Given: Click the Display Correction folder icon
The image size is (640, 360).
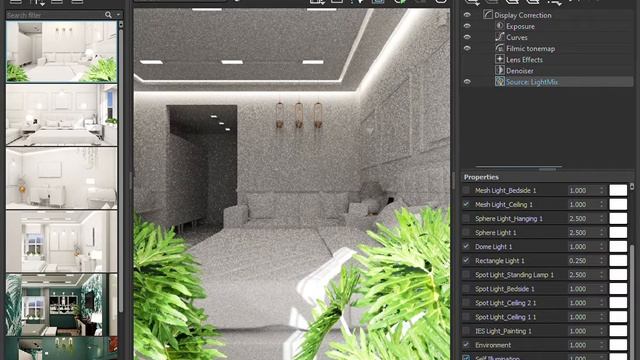Looking at the screenshot, I should tap(488, 15).
